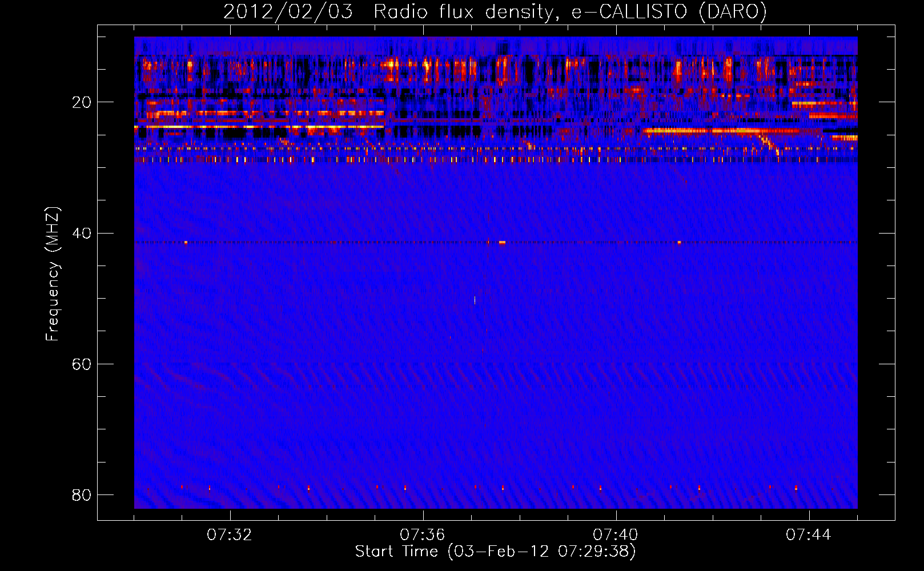The width and height of the screenshot is (924, 571).
Task: Click the 07:32 time tick label
Action: tap(230, 535)
